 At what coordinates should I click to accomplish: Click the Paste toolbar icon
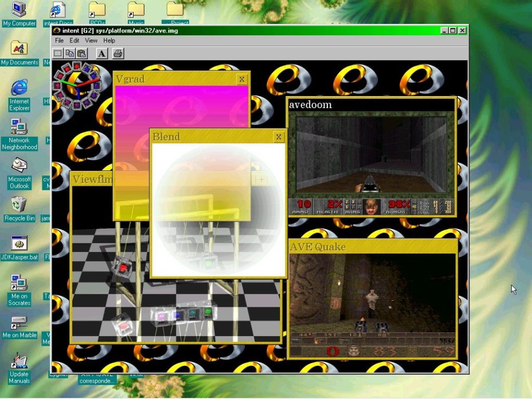point(81,53)
